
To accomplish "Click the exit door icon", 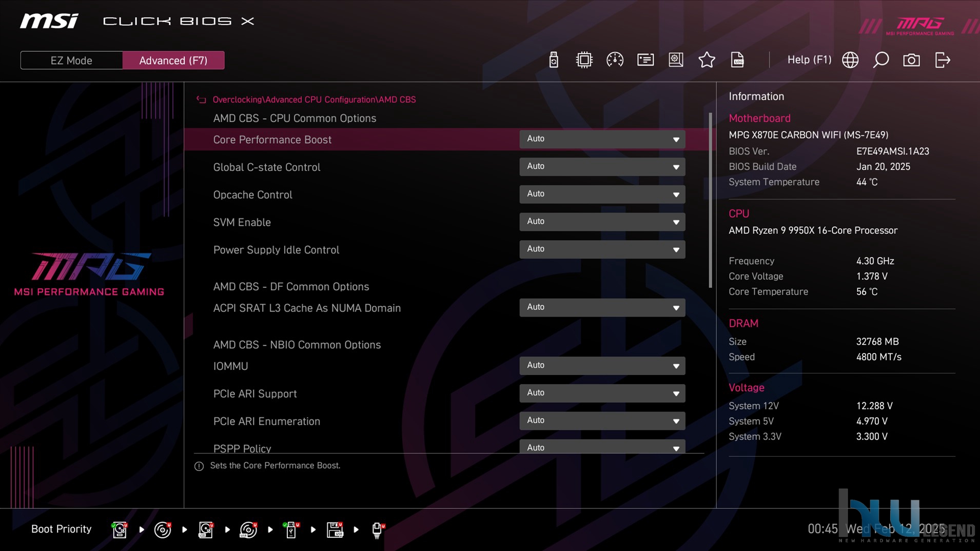I will click(943, 60).
